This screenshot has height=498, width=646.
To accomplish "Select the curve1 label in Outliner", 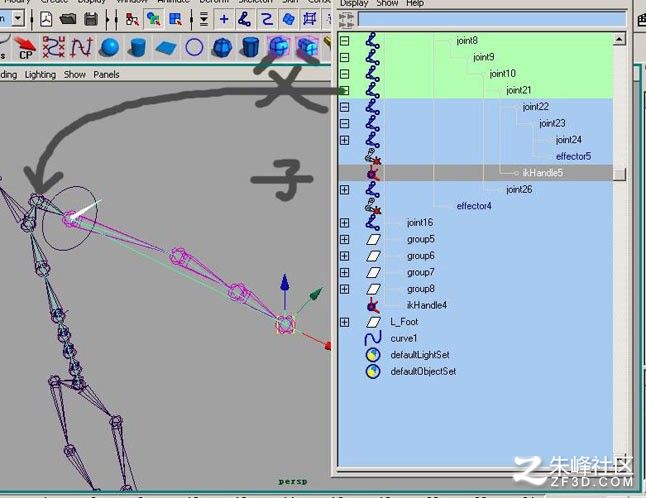I will coord(404,338).
